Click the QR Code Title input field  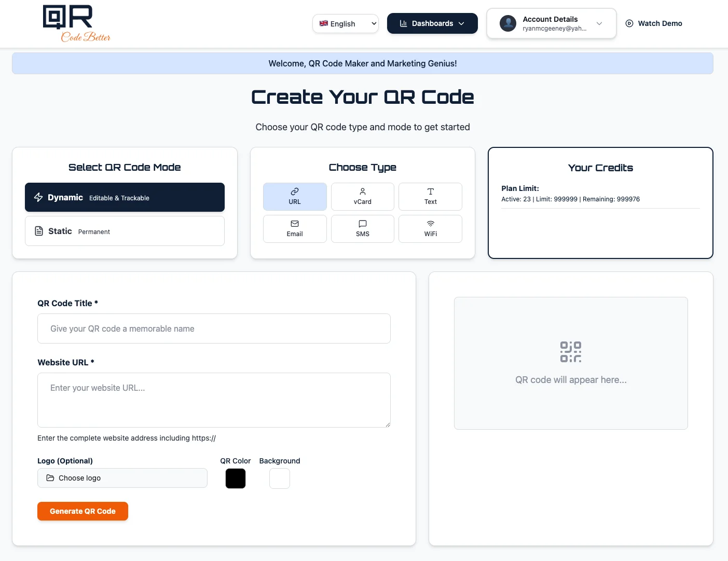coord(214,329)
